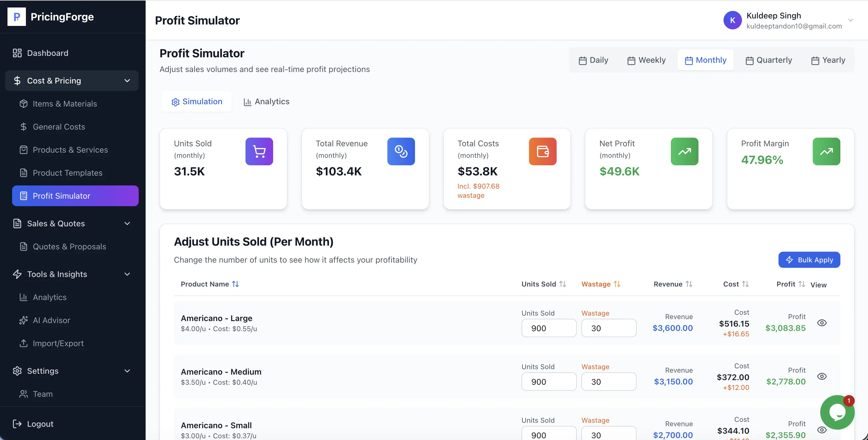Select the Items & Materials sidebar icon
This screenshot has height=440, width=868.
click(23, 103)
